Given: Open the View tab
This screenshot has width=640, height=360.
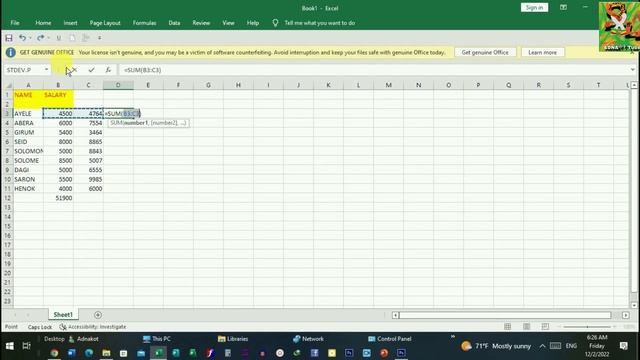Looking at the screenshot, I should pos(228,23).
